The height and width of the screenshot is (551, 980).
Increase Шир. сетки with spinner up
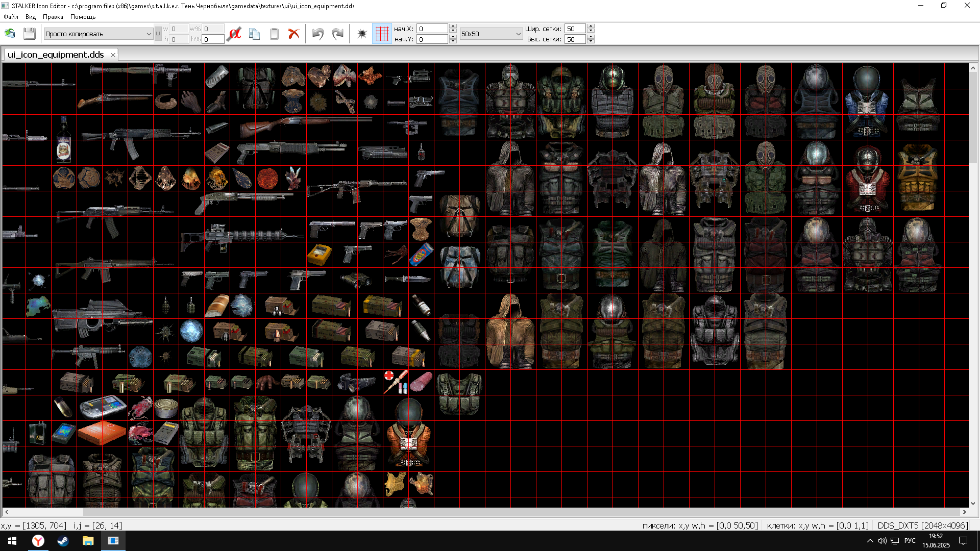tap(591, 26)
